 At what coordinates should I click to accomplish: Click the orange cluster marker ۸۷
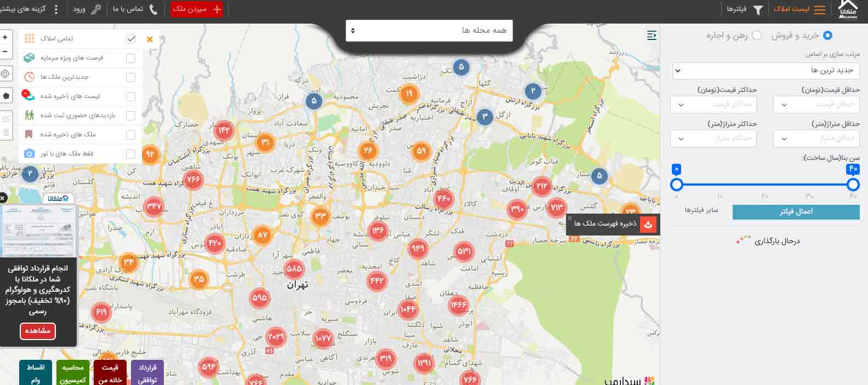tap(263, 235)
